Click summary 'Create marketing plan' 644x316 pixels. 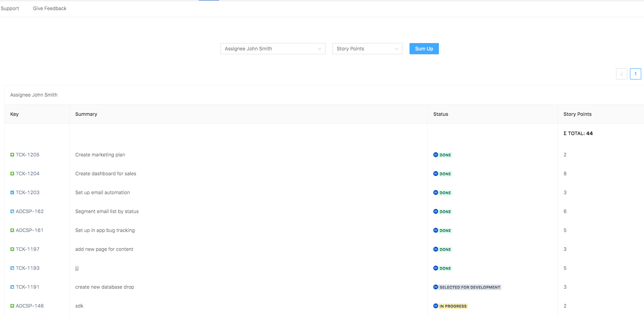100,155
